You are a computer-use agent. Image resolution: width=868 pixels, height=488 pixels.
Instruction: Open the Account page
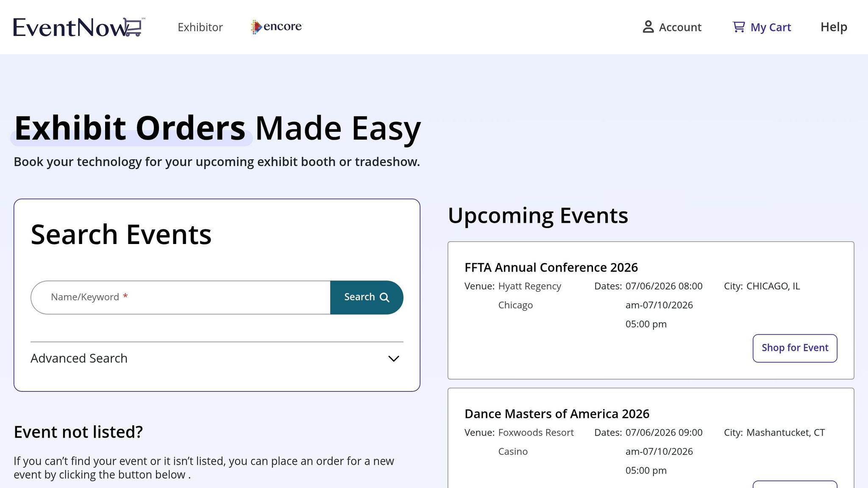point(672,27)
